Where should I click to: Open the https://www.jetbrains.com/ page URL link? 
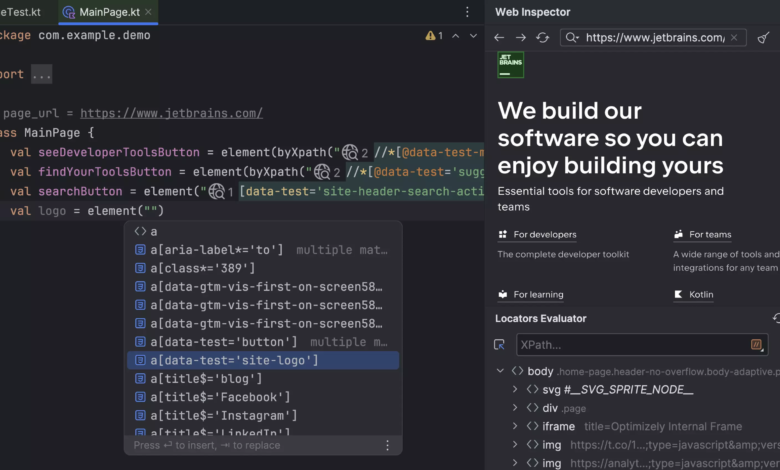pyautogui.click(x=171, y=113)
